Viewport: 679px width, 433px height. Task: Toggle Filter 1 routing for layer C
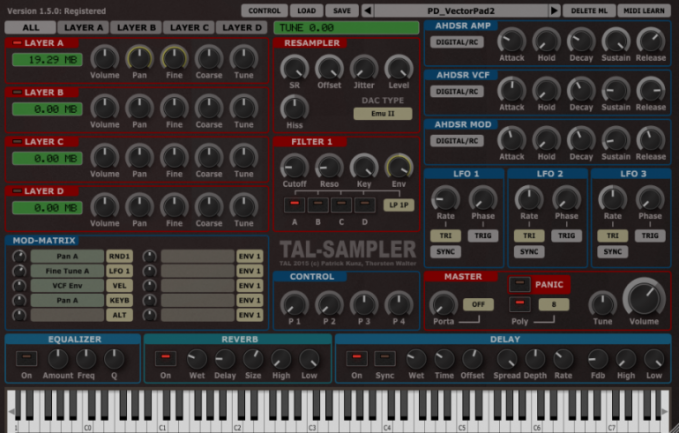(341, 204)
